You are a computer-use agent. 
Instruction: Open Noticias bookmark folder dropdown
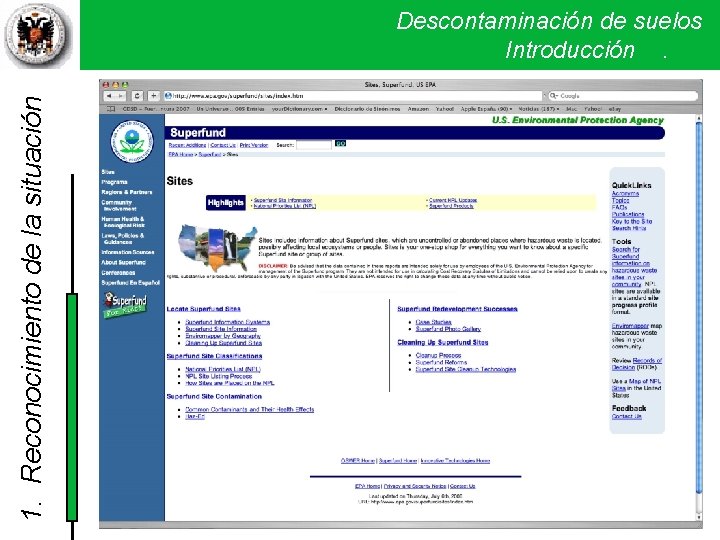point(539,109)
